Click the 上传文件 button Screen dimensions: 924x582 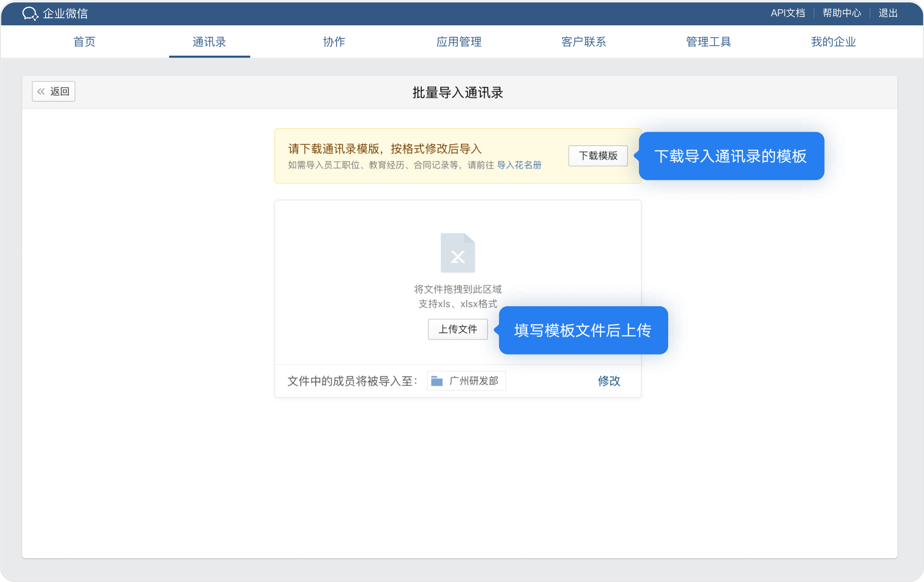click(x=458, y=329)
